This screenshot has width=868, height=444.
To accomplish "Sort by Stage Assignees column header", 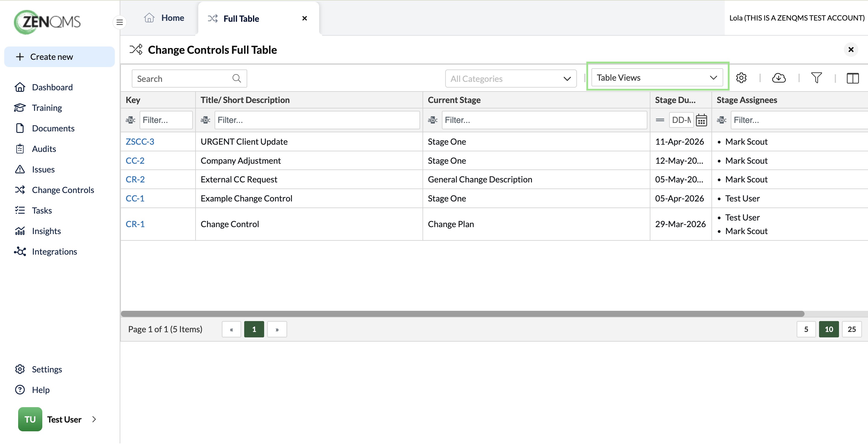I will [x=789, y=100].
